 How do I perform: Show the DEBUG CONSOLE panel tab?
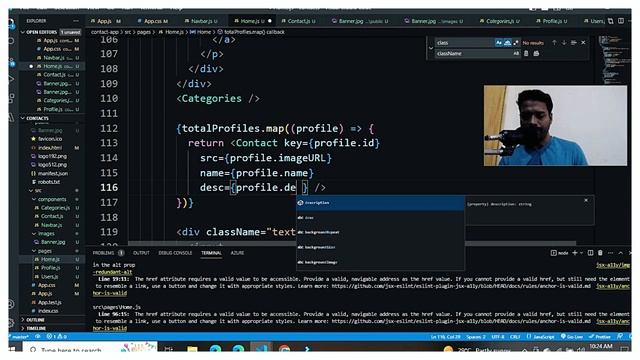point(175,253)
